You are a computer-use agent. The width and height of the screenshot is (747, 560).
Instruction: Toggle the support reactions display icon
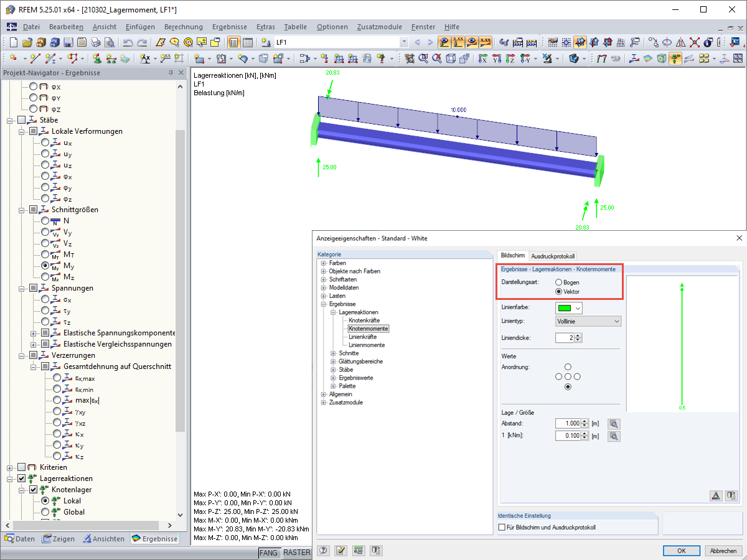pyautogui.click(x=675, y=58)
